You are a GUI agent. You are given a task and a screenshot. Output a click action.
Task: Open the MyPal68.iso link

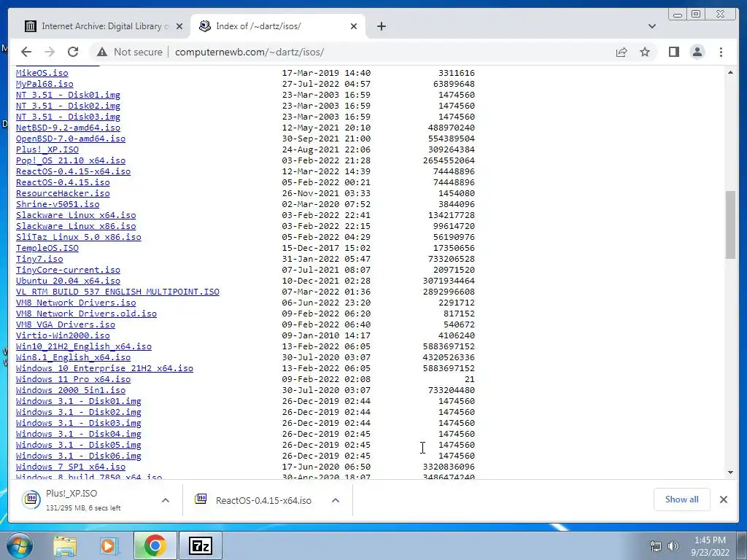[x=44, y=84]
